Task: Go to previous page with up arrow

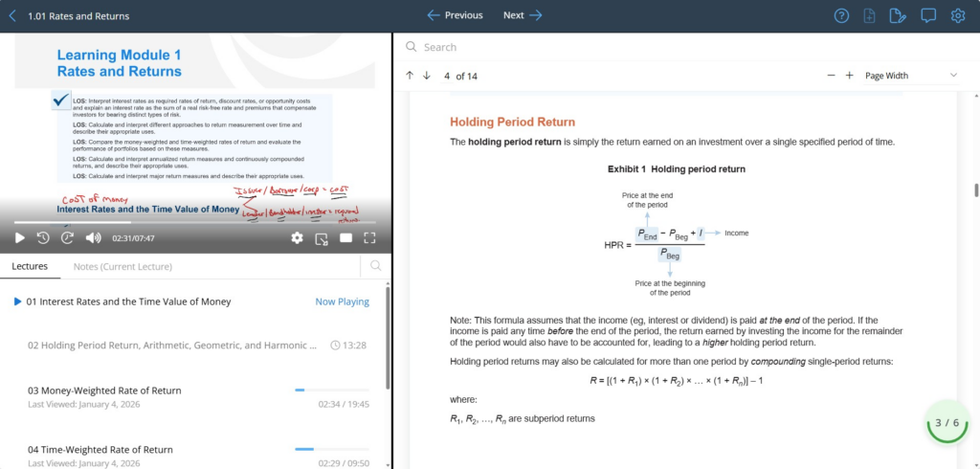Action: 410,76
